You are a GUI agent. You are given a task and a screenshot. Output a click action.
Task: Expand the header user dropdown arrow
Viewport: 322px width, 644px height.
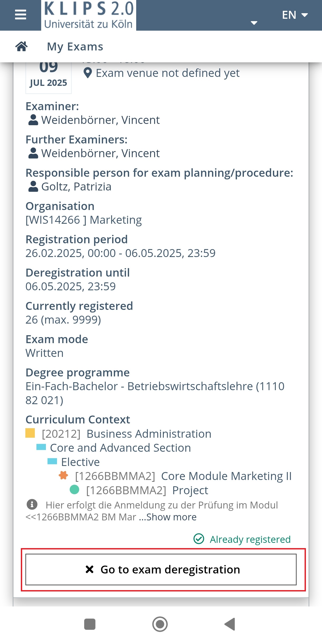point(254,23)
